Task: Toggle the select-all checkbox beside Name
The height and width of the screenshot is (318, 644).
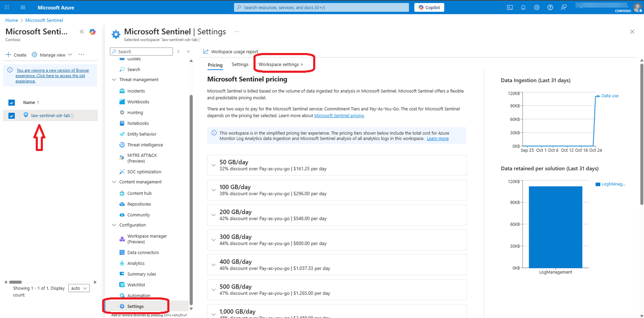Action: coord(11,102)
